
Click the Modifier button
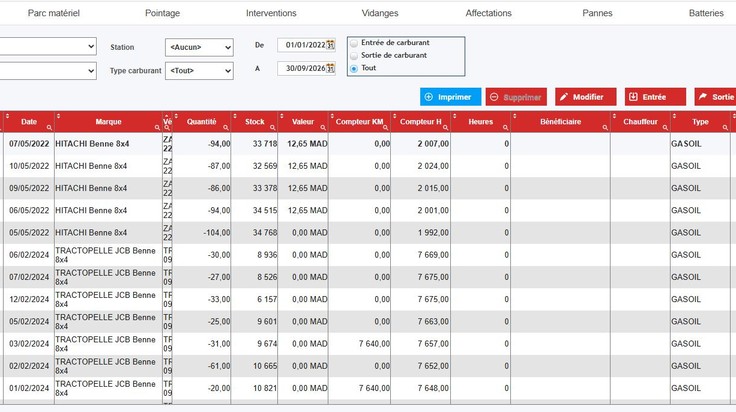tap(586, 97)
